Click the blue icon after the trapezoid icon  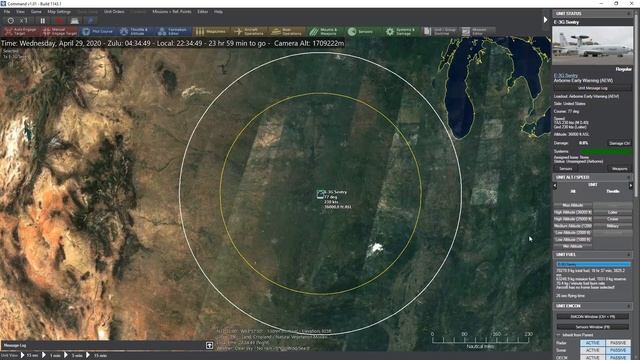pyautogui.click(x=91, y=20)
